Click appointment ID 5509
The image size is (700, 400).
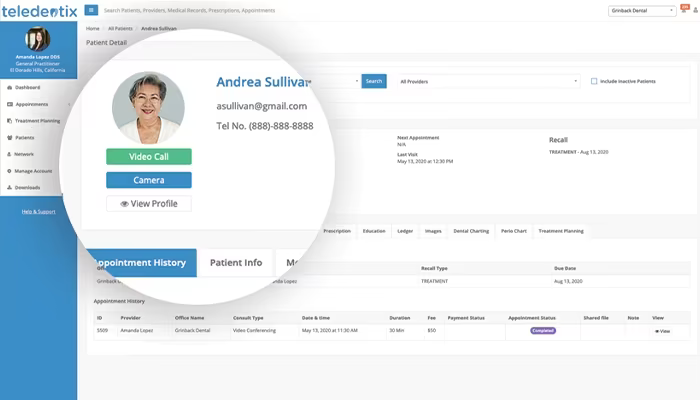coord(102,330)
